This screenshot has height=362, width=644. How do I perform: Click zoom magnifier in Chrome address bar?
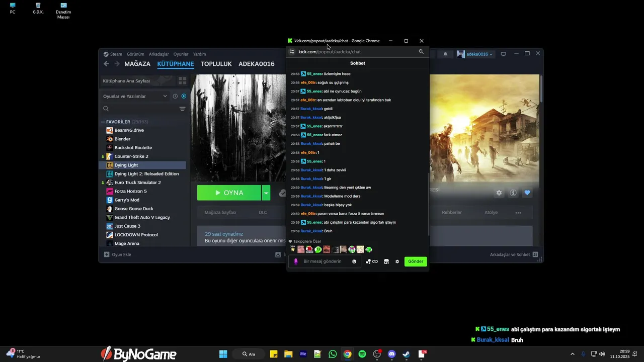click(421, 52)
